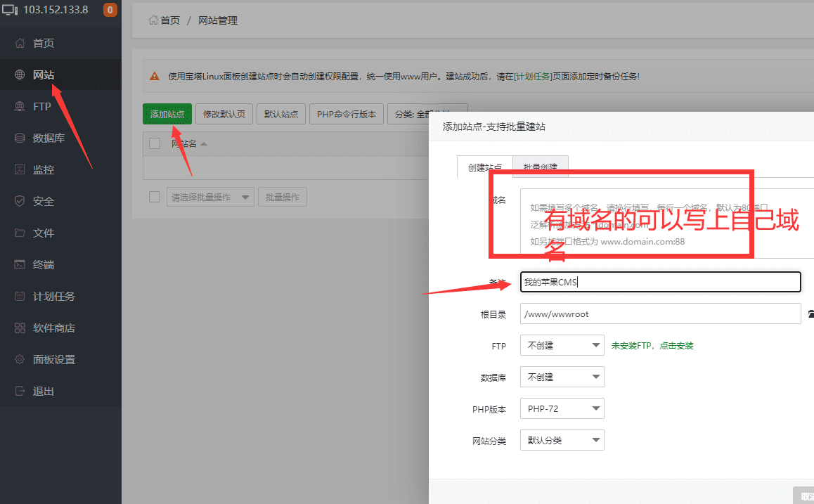Click the folder browse icon beside the 根目录 field
The height and width of the screenshot is (504, 814).
811,314
